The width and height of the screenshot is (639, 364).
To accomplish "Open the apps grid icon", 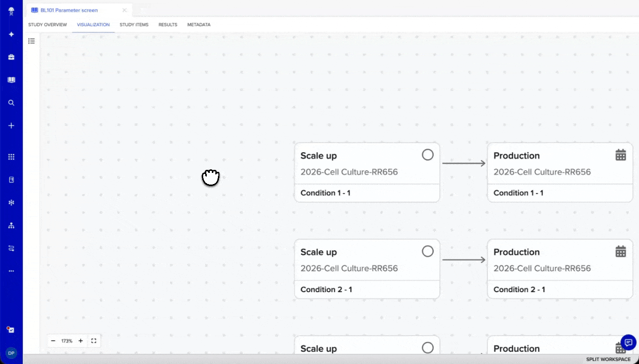I will point(11,157).
